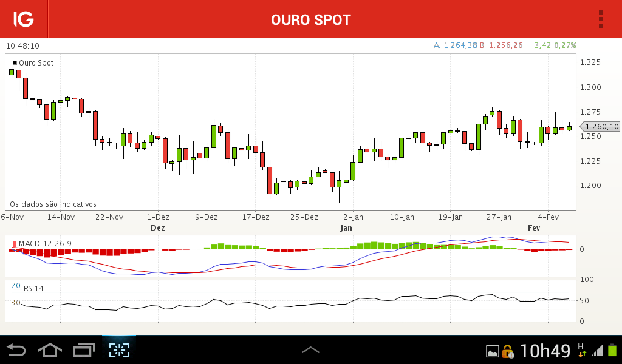
Task: Tap the 1.275 price axis label
Action: coord(590,112)
